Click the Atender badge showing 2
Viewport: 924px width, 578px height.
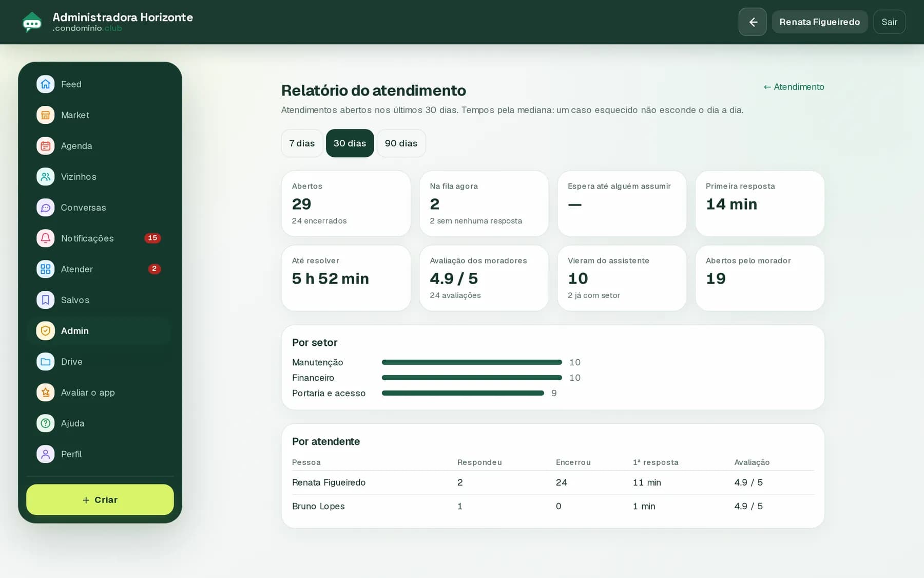[155, 269]
